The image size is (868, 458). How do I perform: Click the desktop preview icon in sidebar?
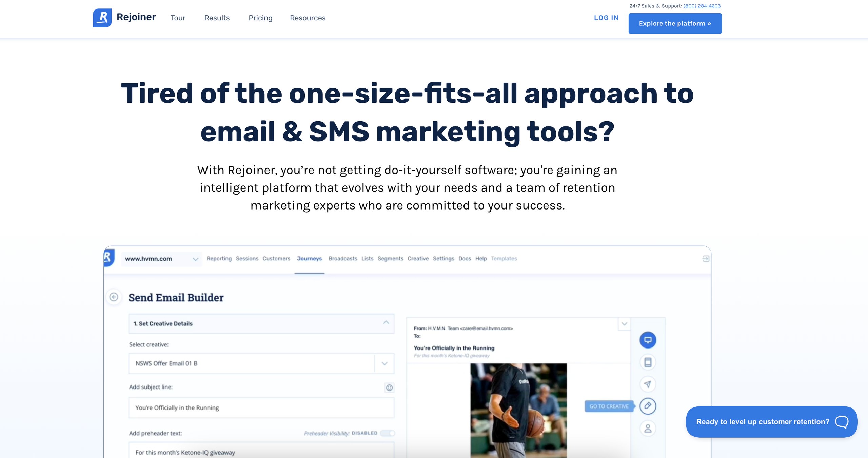point(648,339)
